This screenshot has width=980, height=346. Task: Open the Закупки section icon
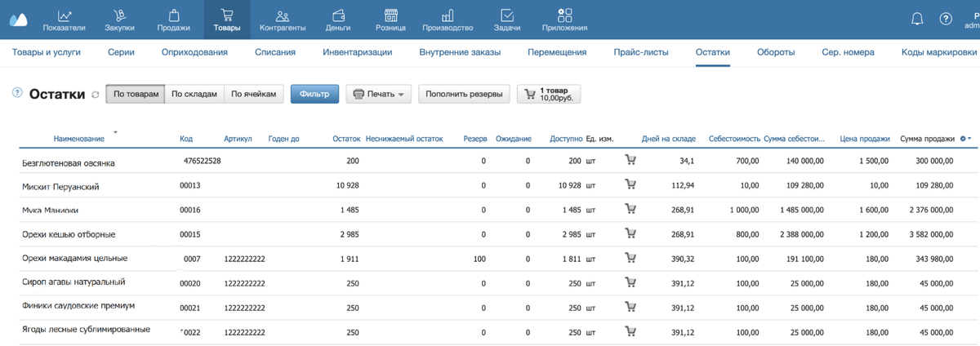(119, 15)
